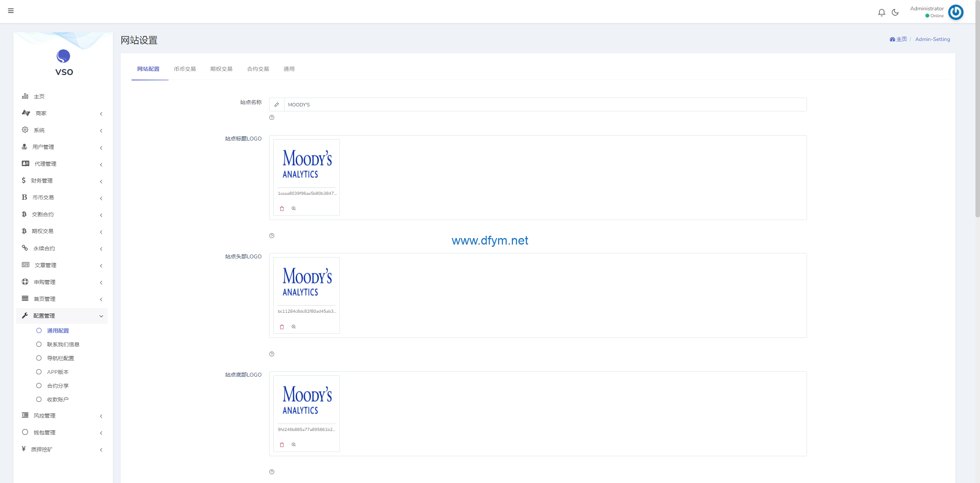Screen dimensions: 980x483
Task: Open the notifications bell
Action: (x=882, y=13)
